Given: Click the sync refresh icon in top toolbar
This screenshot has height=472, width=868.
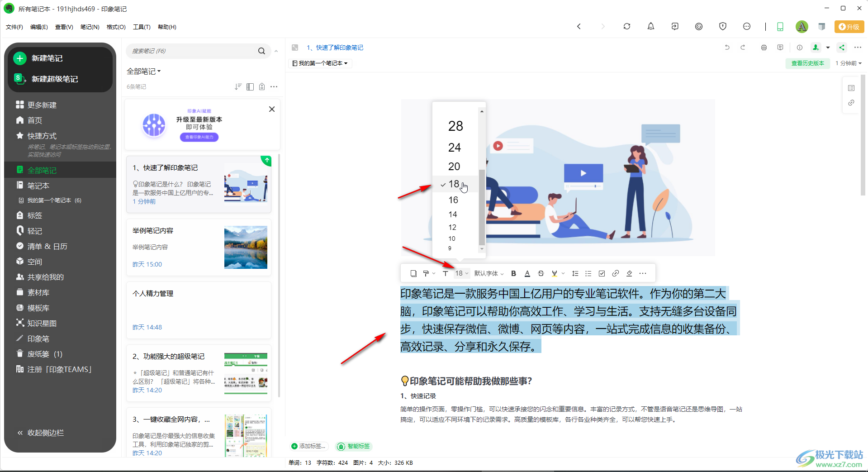Looking at the screenshot, I should (x=626, y=26).
